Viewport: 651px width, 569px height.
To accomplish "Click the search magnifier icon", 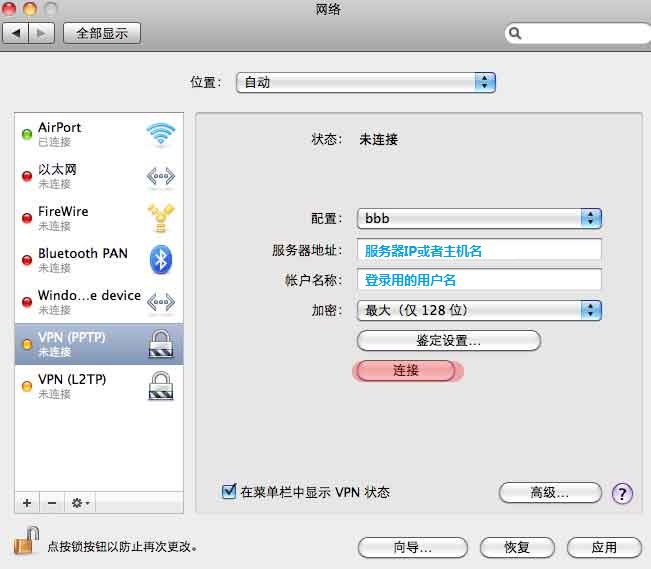I will pyautogui.click(x=515, y=33).
